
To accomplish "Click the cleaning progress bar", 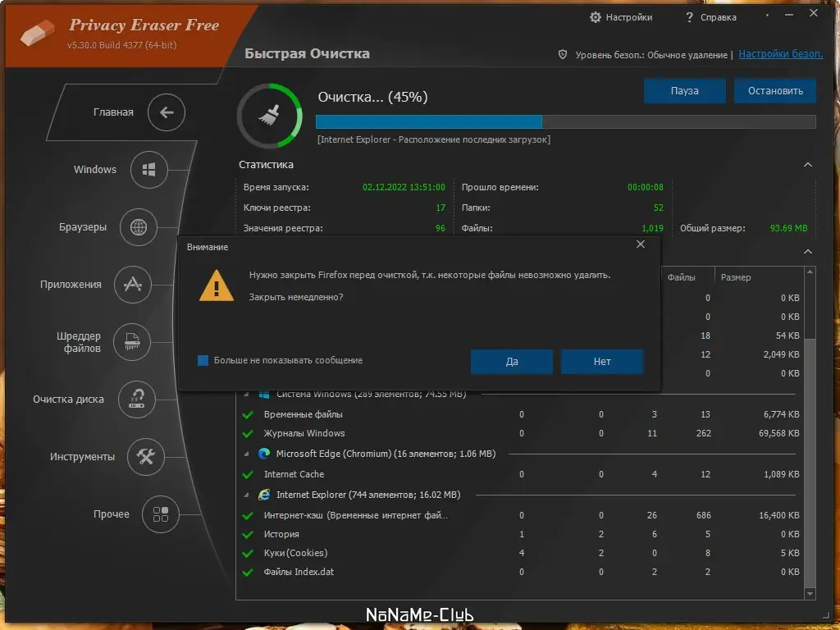I will [566, 121].
